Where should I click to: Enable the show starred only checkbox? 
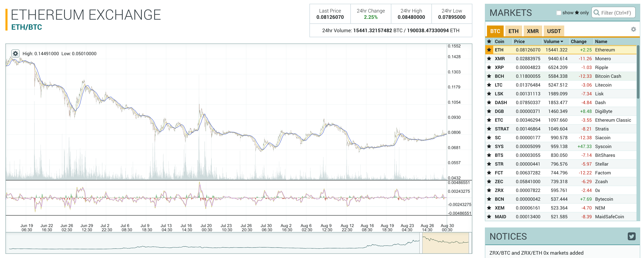click(559, 13)
